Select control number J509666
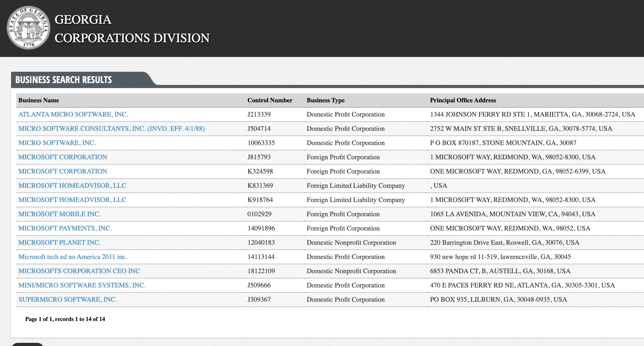Image resolution: width=644 pixels, height=346 pixels. 259,285
